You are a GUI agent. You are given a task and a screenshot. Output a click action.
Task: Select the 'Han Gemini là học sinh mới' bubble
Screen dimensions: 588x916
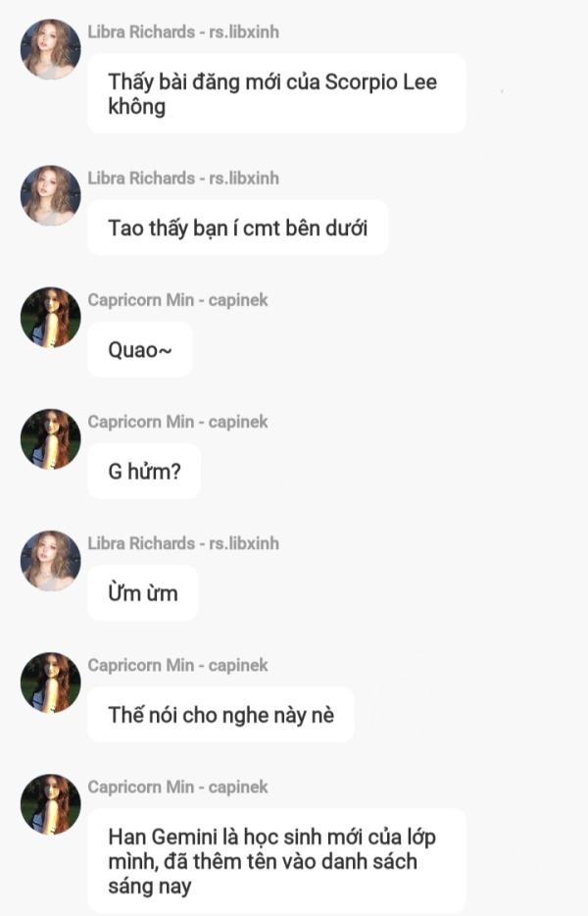[x=276, y=861]
